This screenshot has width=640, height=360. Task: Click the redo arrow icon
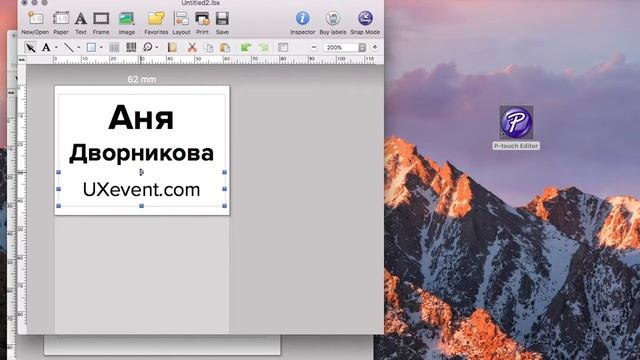(264, 47)
